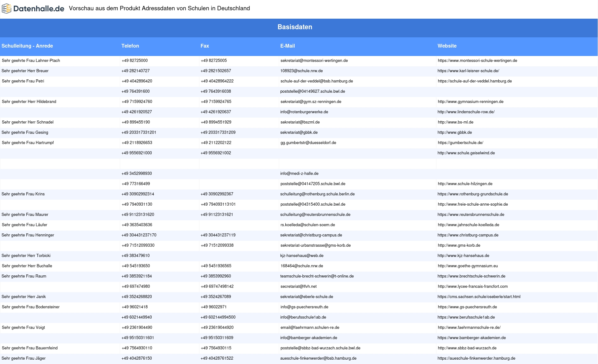Select cell Sehr geehrte Frau Hartrumpf
This screenshot has width=598, height=364.
click(28, 143)
